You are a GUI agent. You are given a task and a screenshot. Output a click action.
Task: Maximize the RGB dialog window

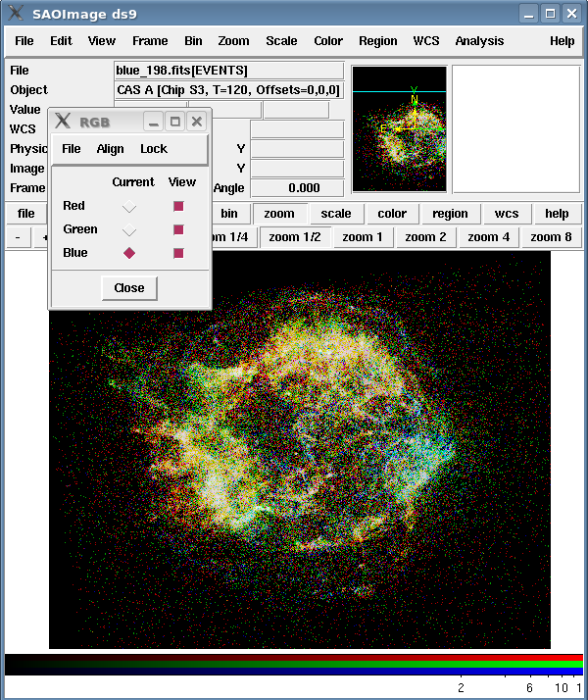point(175,122)
